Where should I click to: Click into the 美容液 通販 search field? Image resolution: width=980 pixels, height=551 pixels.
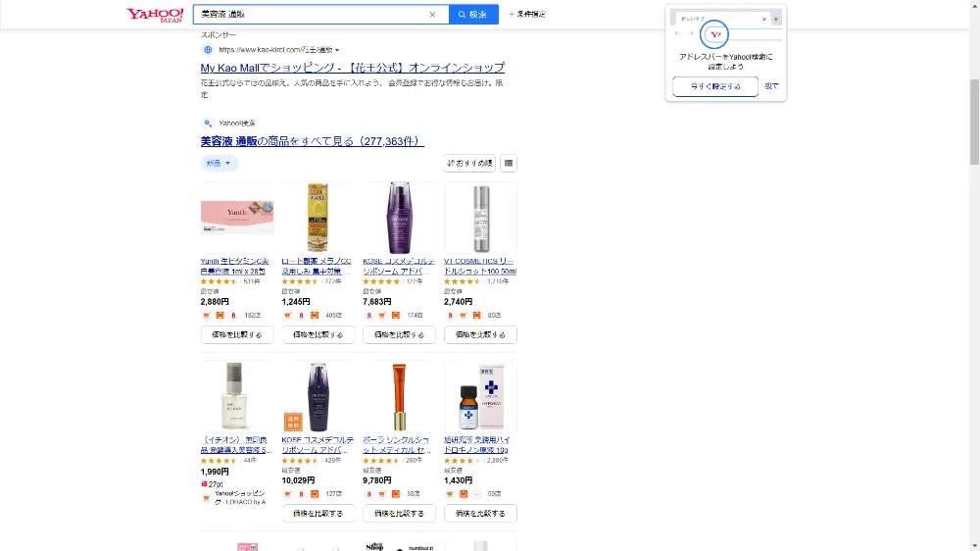point(313,15)
